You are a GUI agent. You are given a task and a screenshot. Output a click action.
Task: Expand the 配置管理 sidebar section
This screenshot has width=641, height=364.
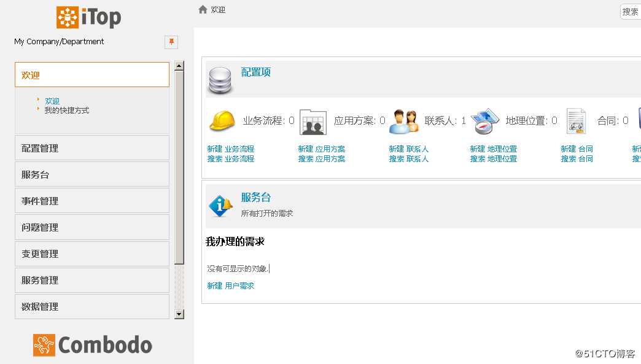click(39, 148)
